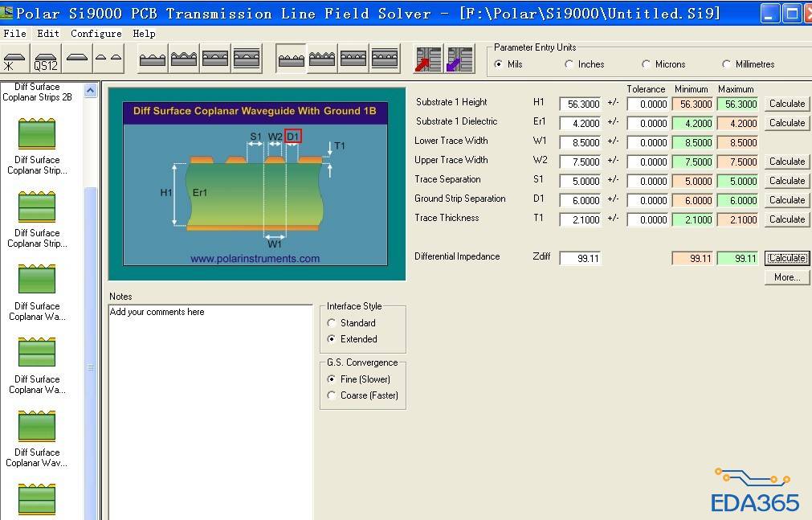The image size is (812, 520).
Task: Pick the Diff Surface Coplanar Wav... structure thumbnail
Action: [x=37, y=426]
